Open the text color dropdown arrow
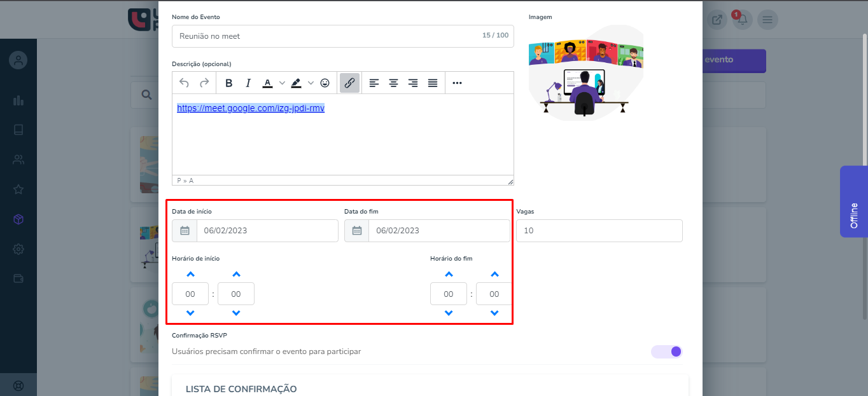Image resolution: width=868 pixels, height=396 pixels. (x=282, y=83)
